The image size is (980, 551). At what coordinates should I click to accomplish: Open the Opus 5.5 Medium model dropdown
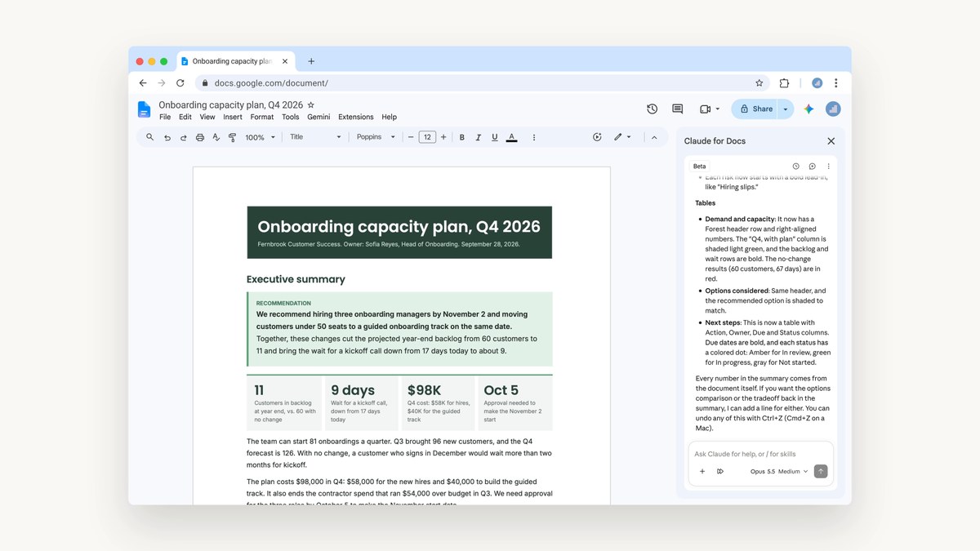click(778, 471)
